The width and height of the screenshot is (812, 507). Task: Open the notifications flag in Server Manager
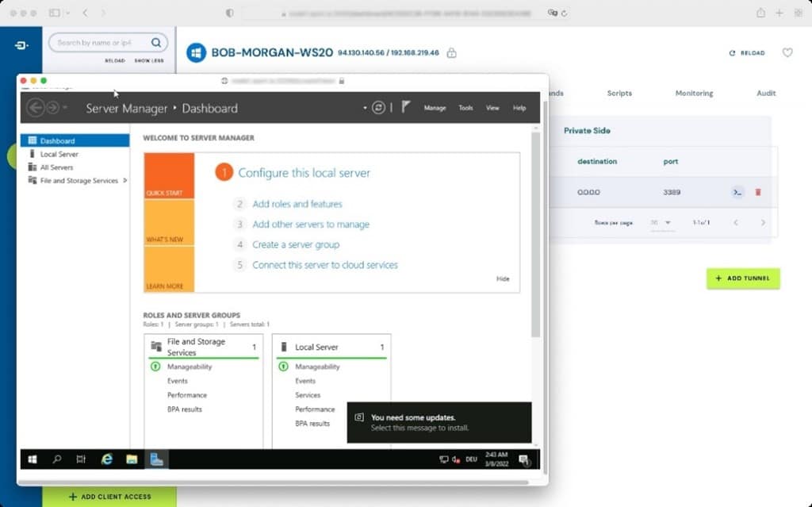click(x=405, y=107)
